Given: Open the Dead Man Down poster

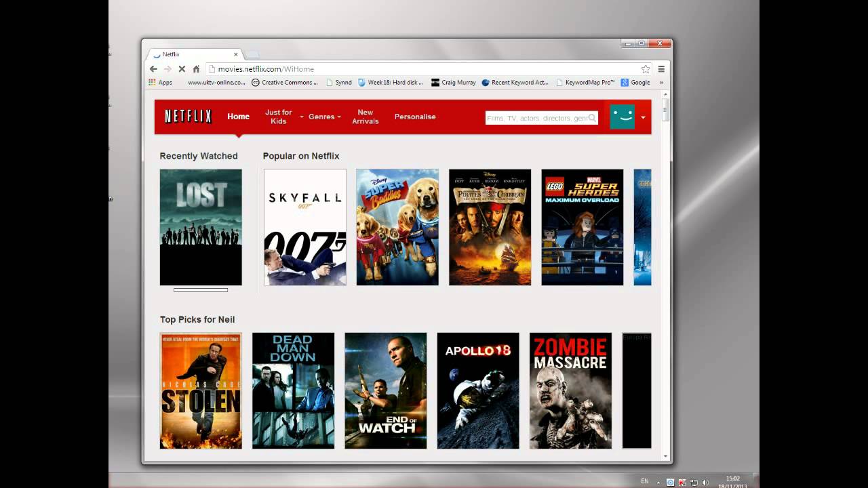Looking at the screenshot, I should (293, 390).
